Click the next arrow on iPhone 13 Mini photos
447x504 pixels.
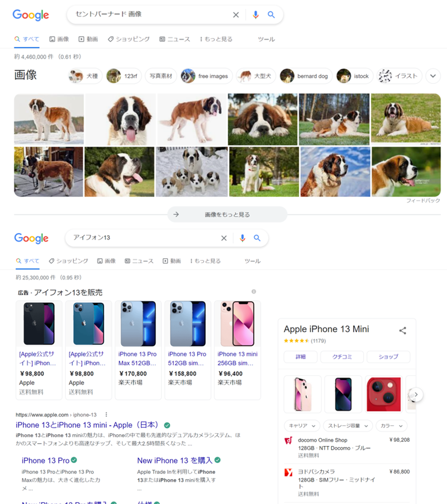416,395
